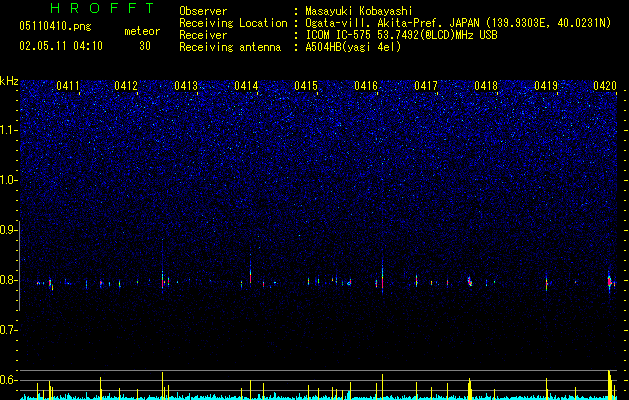Click the 0414 time marker
The height and width of the screenshot is (400, 629).
246,86
